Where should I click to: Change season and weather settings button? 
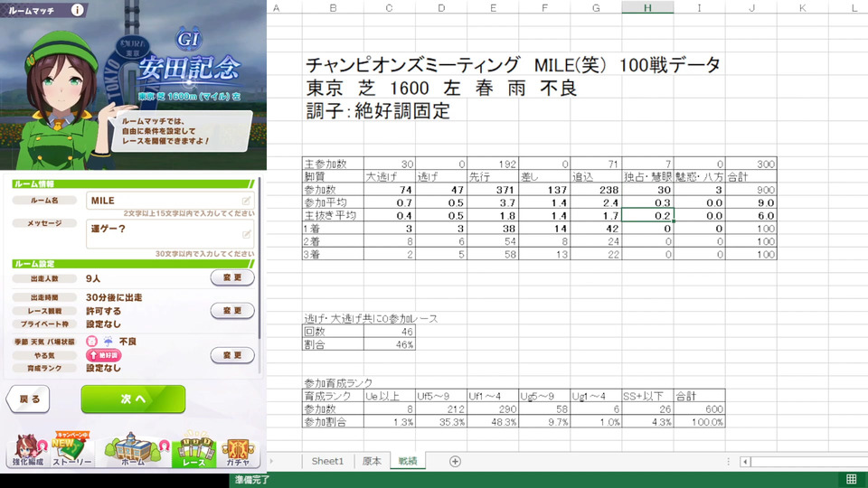tap(232, 355)
